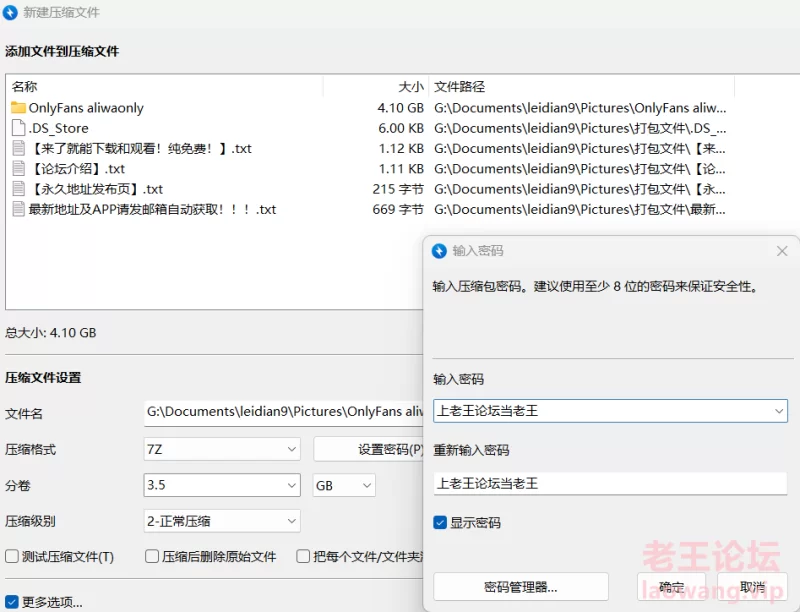The image size is (800, 612).
Task: Click the OnlyFans aliwaonly folder icon
Action: coord(18,108)
